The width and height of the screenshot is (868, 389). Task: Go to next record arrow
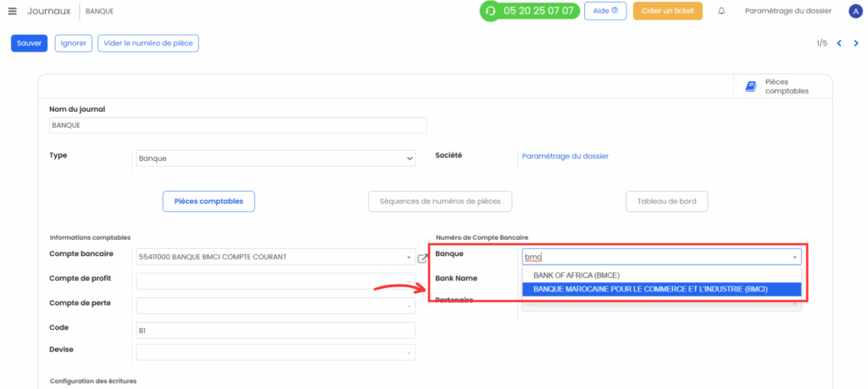856,43
